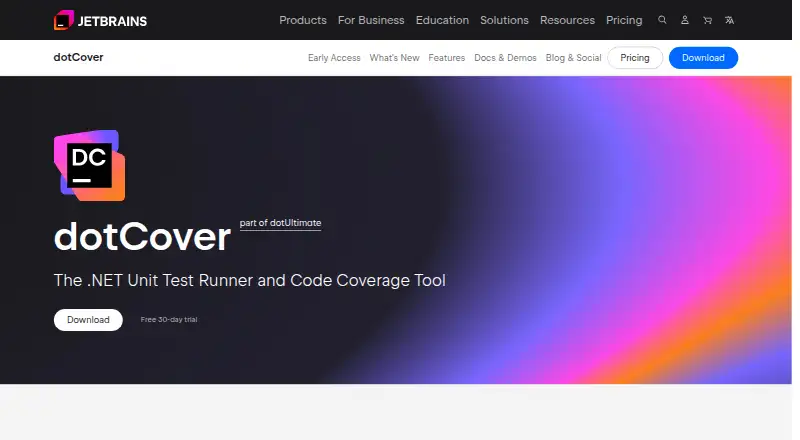Open Docs & Demos
The width and height of the screenshot is (800, 440).
point(505,58)
